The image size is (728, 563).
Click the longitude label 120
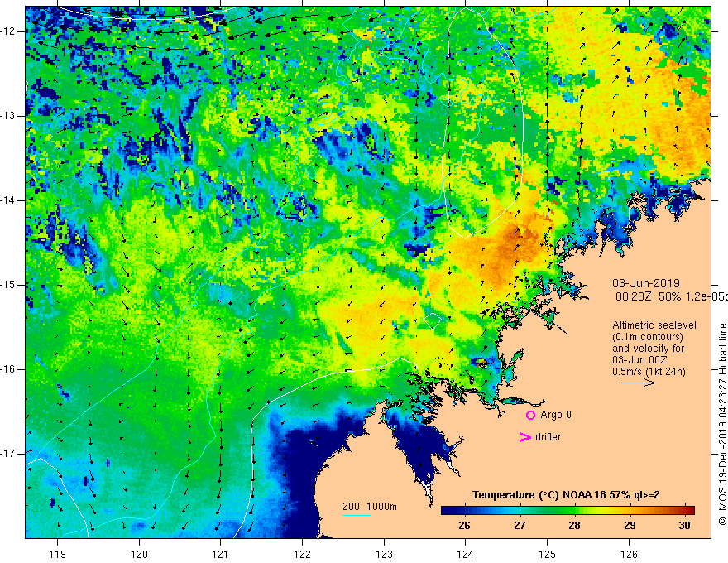[139, 554]
